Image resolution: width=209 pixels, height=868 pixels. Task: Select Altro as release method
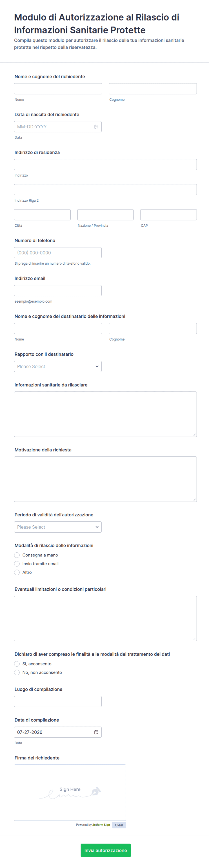(x=17, y=572)
